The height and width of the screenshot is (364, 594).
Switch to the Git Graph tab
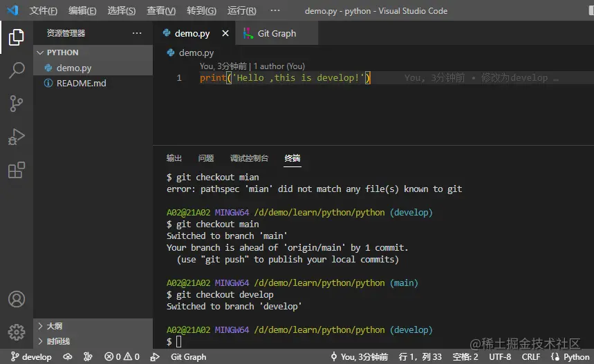[277, 33]
